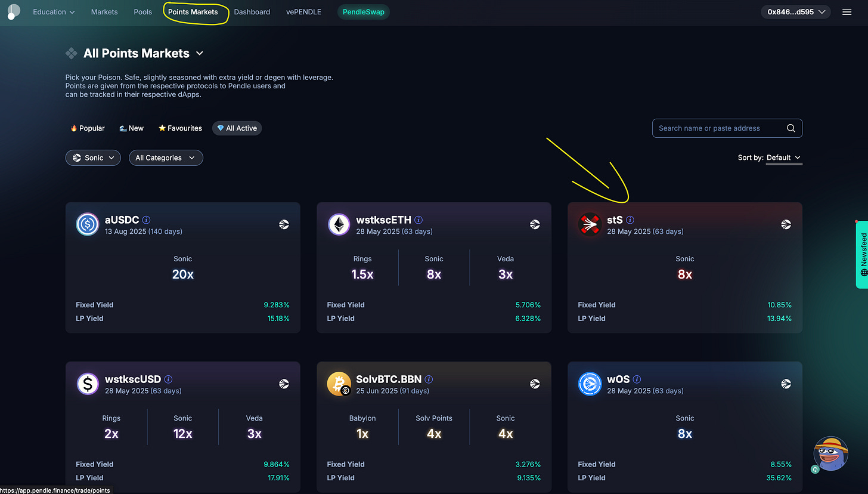868x494 pixels.
Task: Select the New filter
Action: click(131, 128)
